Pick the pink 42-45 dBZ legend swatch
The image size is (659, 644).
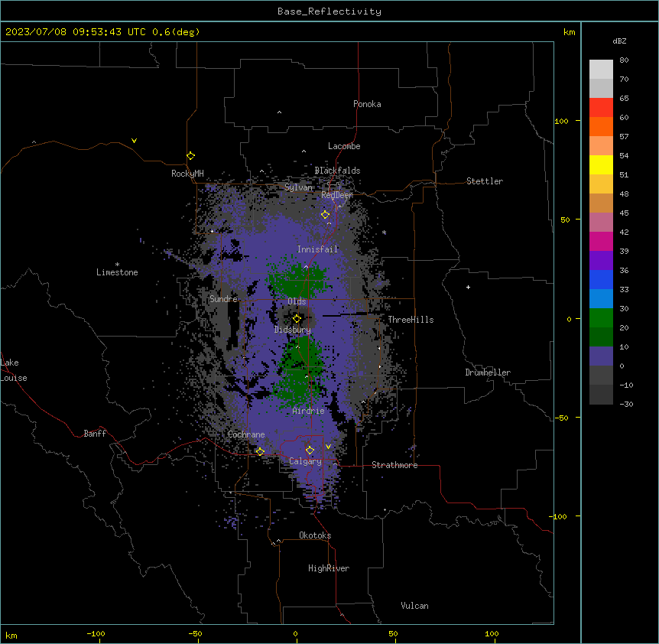[601, 223]
